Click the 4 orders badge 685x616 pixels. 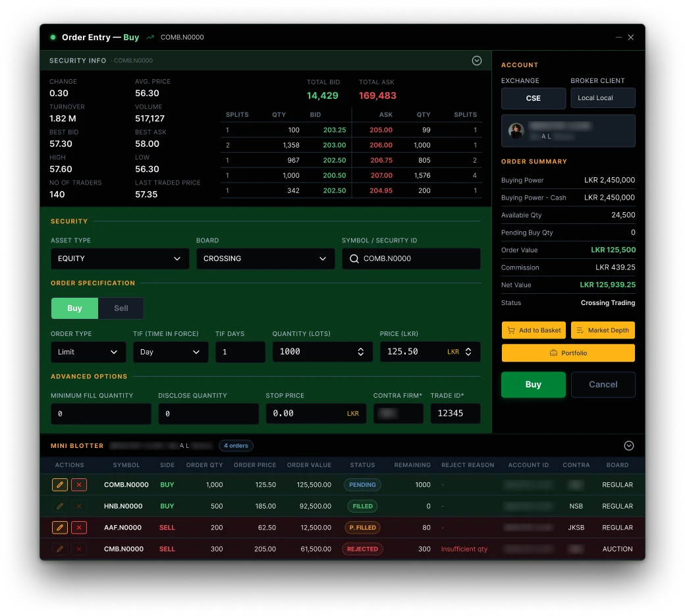coord(236,445)
